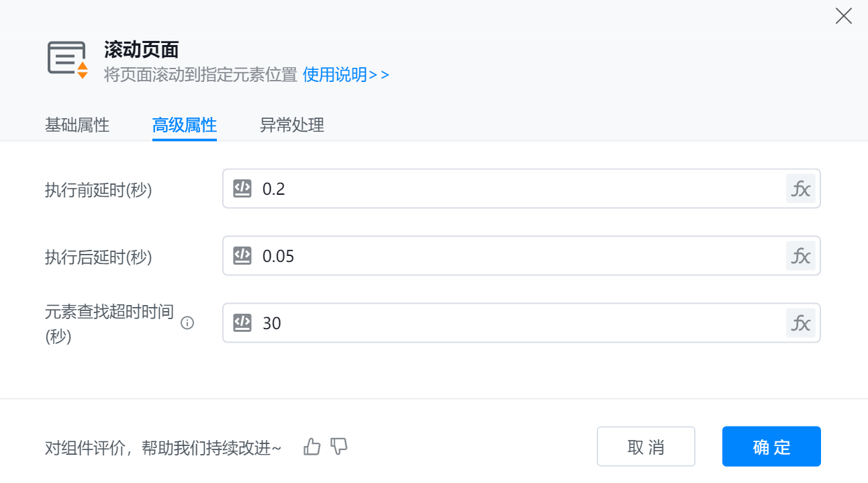This screenshot has width=868, height=483.
Task: Open the 异常处理 tab
Action: coord(292,125)
